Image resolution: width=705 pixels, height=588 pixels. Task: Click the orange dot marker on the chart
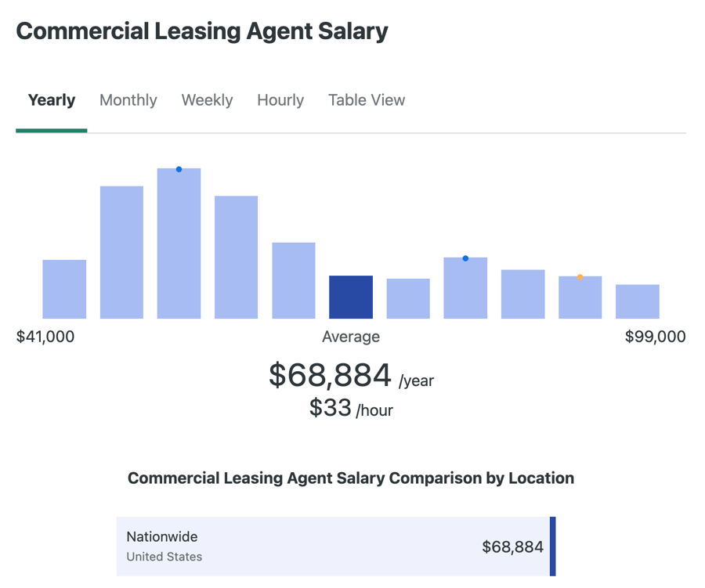pos(580,276)
